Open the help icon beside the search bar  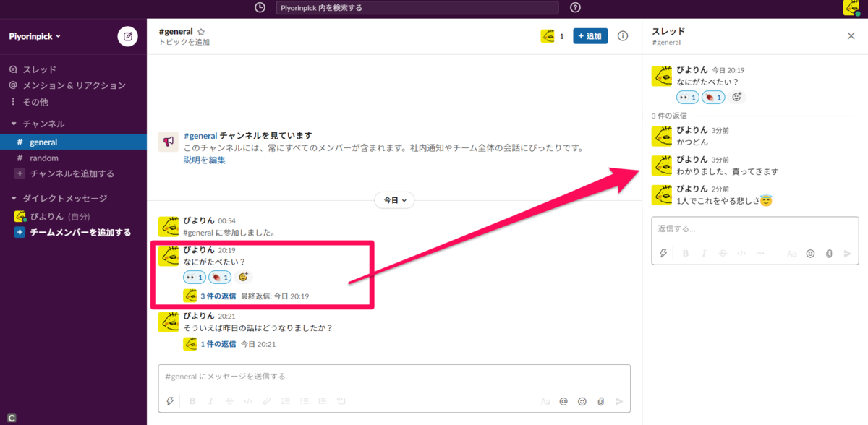[x=574, y=7]
